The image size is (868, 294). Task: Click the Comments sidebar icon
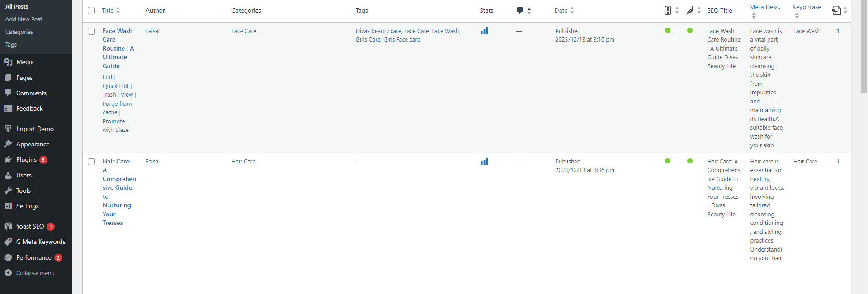8,93
